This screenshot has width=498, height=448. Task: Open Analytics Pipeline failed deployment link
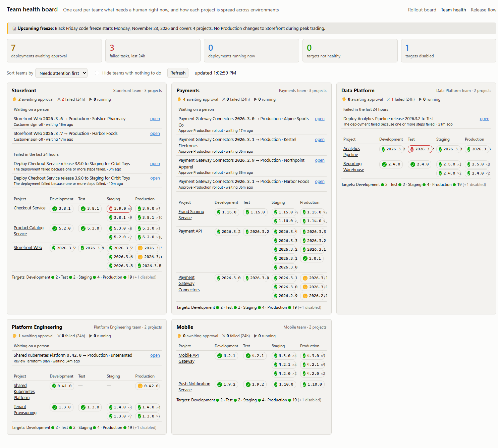coord(484,119)
